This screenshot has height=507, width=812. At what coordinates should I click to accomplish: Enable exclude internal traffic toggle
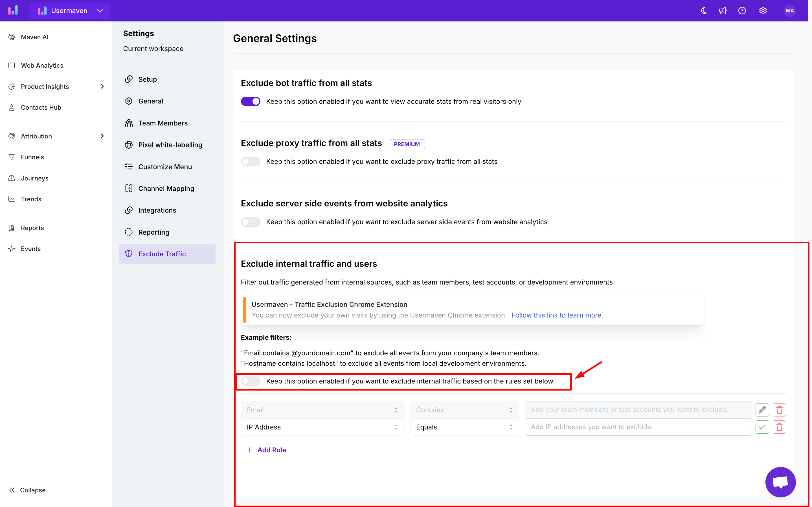(251, 381)
